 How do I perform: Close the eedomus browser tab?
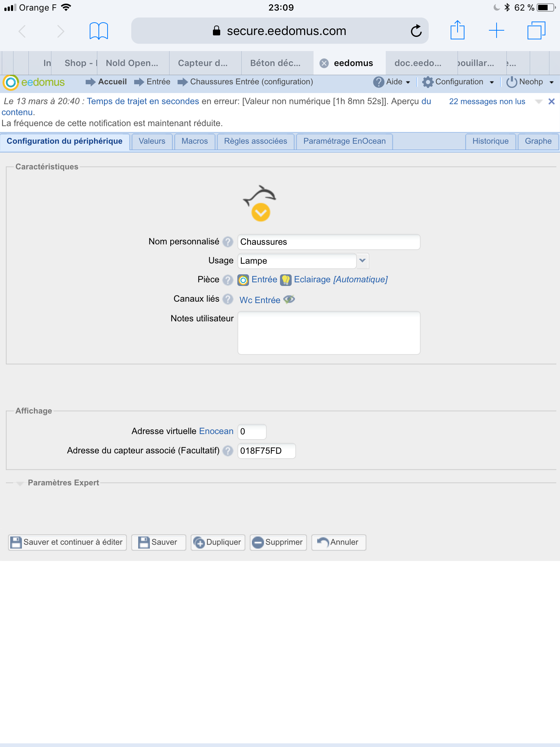[x=324, y=63]
